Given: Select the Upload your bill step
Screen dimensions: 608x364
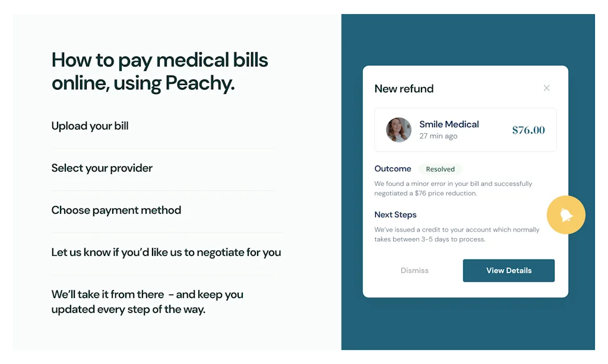Looking at the screenshot, I should (x=90, y=126).
